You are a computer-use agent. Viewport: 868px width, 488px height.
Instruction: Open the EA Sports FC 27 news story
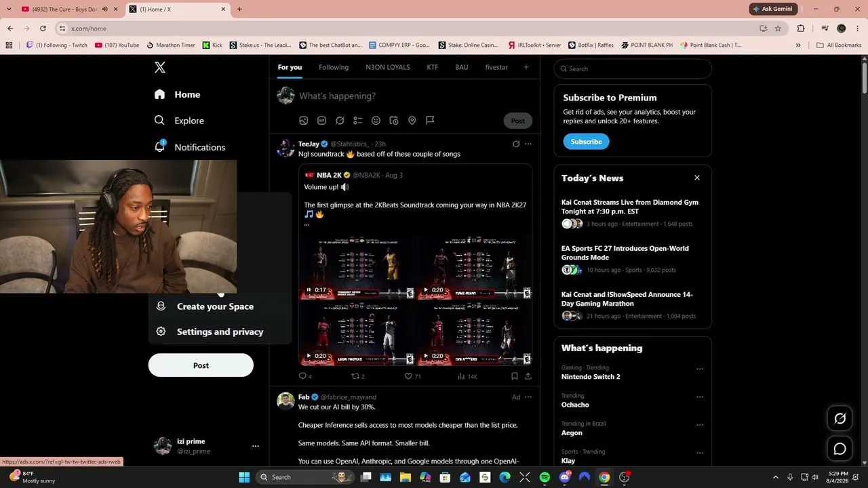click(625, 253)
